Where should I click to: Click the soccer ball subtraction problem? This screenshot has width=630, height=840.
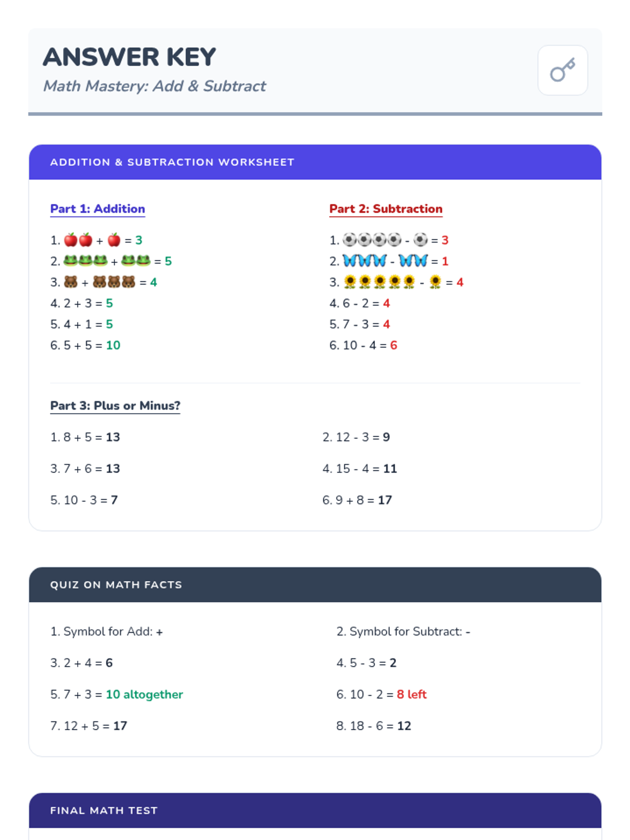(388, 240)
